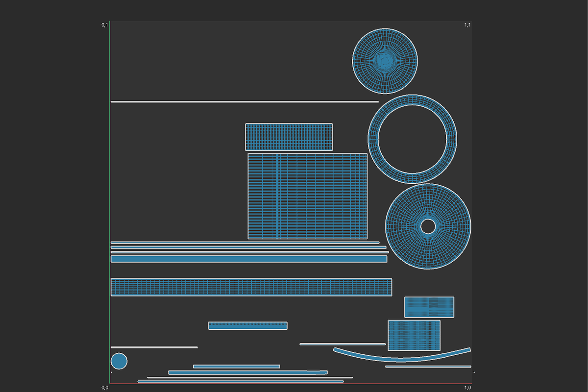Click the "0,1" corner coordinate label
The width and height of the screenshot is (588, 392).
click(x=104, y=24)
